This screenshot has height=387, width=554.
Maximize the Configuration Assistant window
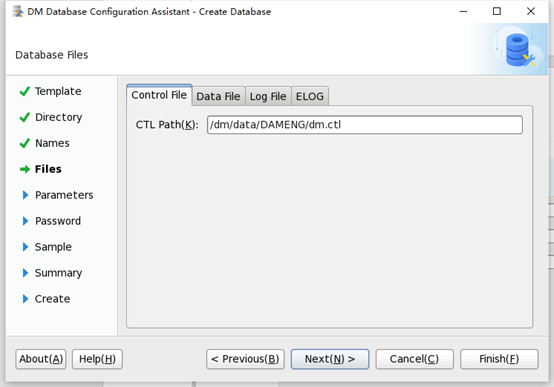(497, 12)
